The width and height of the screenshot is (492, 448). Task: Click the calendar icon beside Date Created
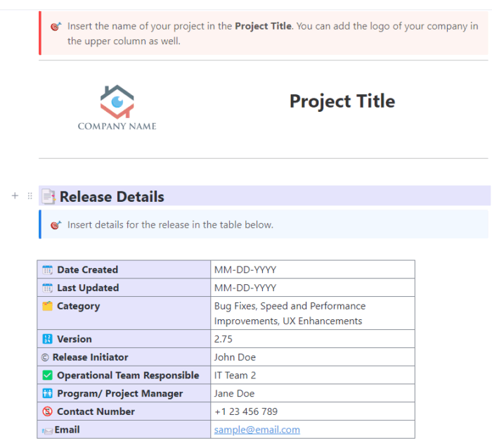(48, 270)
